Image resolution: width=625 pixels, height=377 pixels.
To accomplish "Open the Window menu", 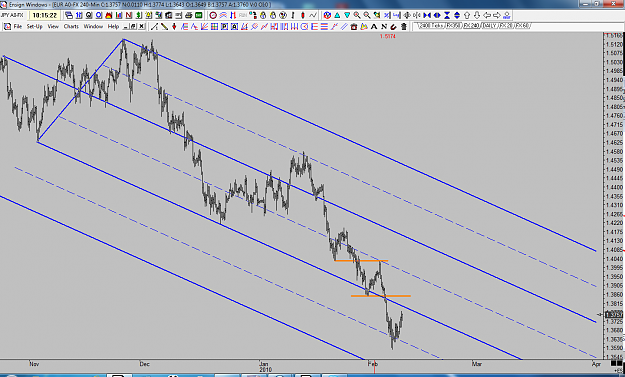I will coord(93,26).
